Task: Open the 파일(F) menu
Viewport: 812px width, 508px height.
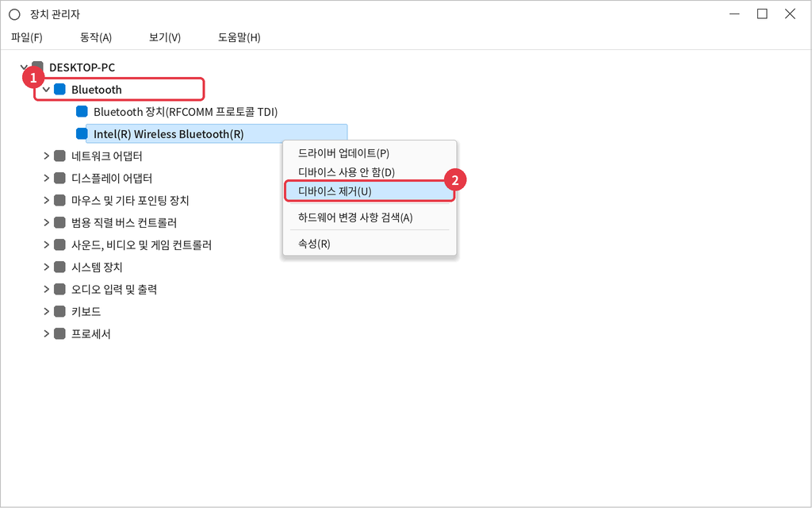Action: [x=26, y=37]
